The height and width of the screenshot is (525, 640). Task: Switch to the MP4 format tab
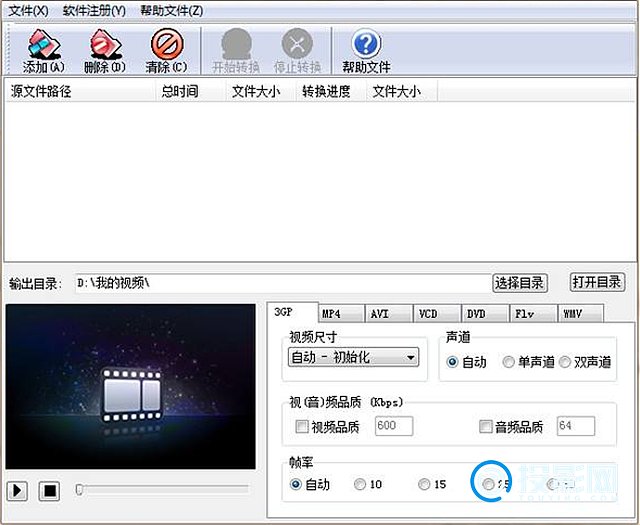[342, 314]
